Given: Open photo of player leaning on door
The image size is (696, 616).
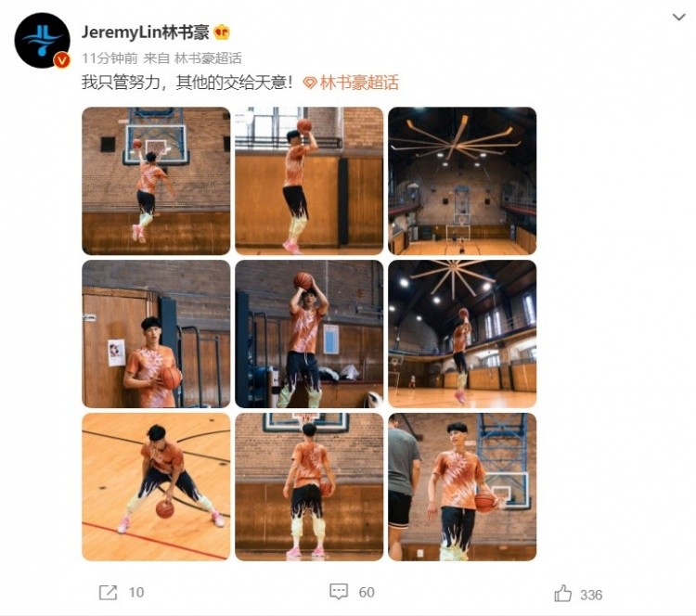Looking at the screenshot, I should tap(156, 334).
